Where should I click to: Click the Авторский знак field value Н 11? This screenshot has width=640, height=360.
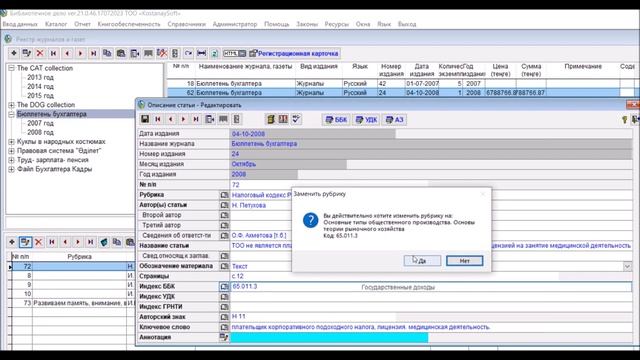313,317
